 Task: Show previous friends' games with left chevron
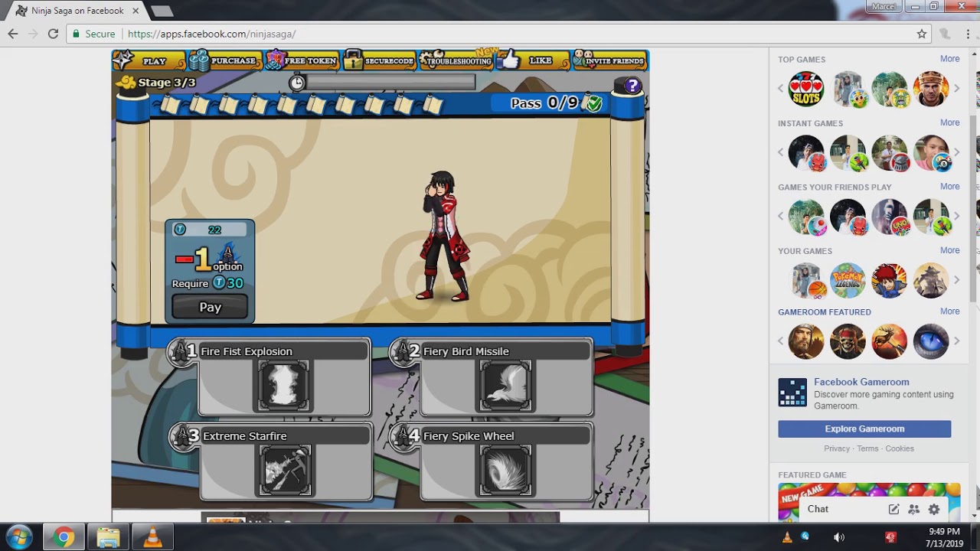781,217
